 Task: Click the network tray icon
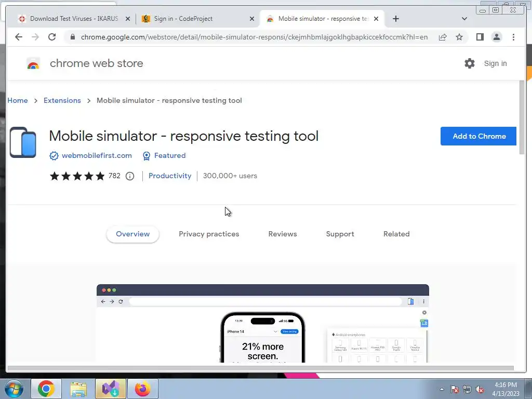[467, 389]
